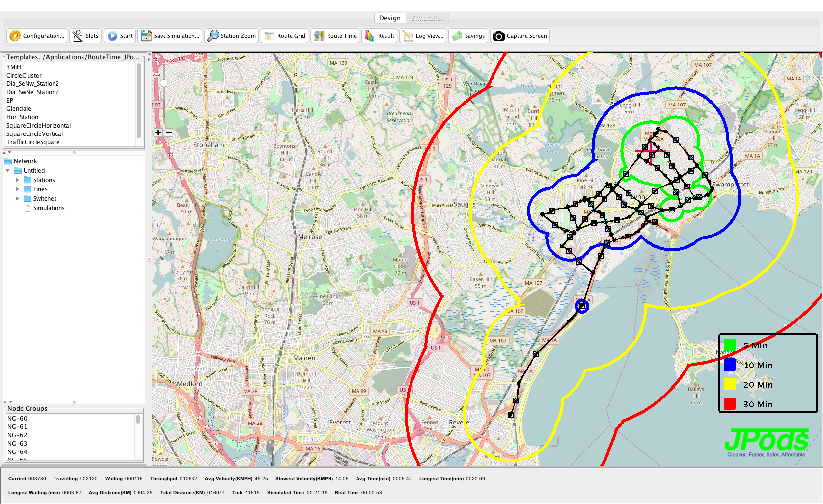The height and width of the screenshot is (504, 823).
Task: Select the Glendale template in list
Action: coord(19,109)
